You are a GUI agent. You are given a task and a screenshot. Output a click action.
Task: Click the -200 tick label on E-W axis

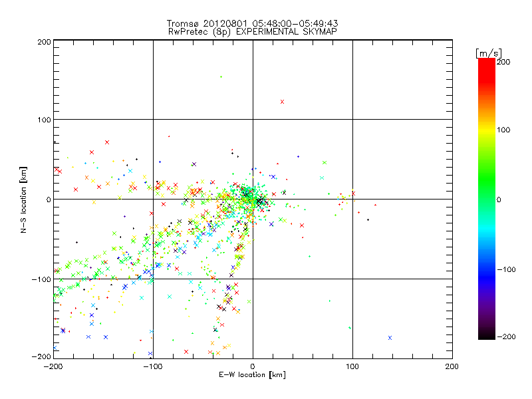click(x=53, y=366)
